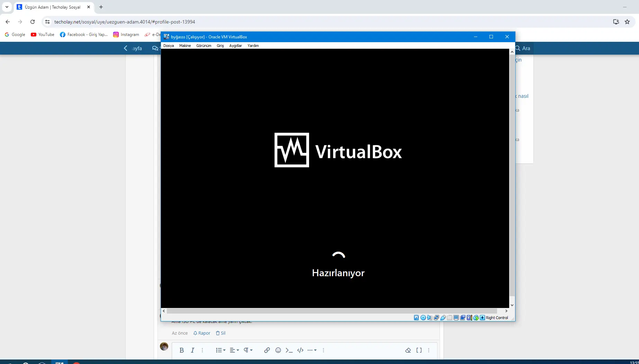This screenshot has width=639, height=364.
Task: Expand the text alignment dropdown in editor
Action: coord(234,350)
